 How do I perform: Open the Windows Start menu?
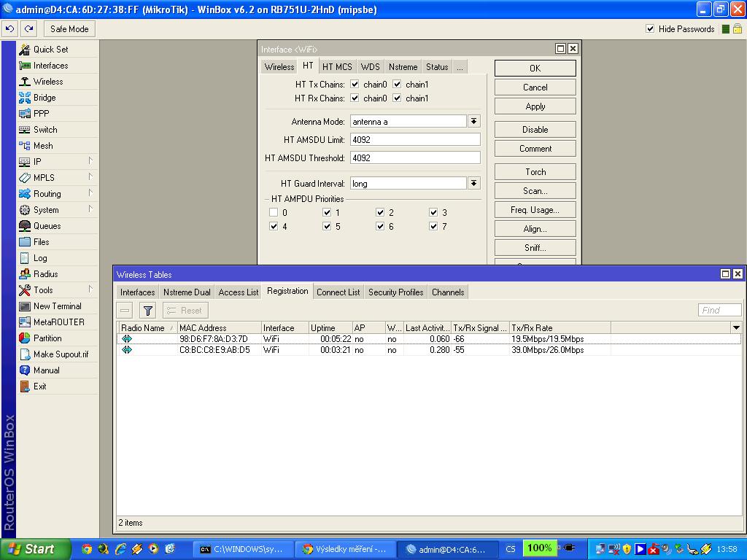tap(35, 549)
